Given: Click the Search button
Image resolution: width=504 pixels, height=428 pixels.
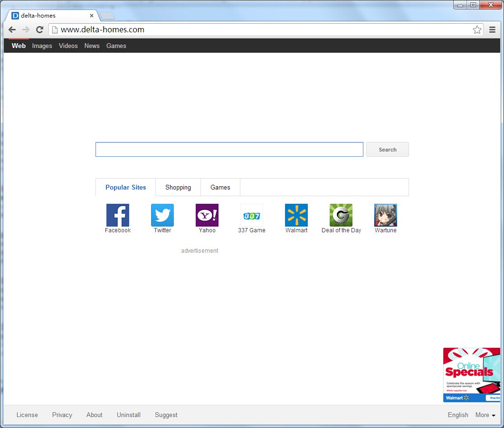Looking at the screenshot, I should pyautogui.click(x=388, y=150).
